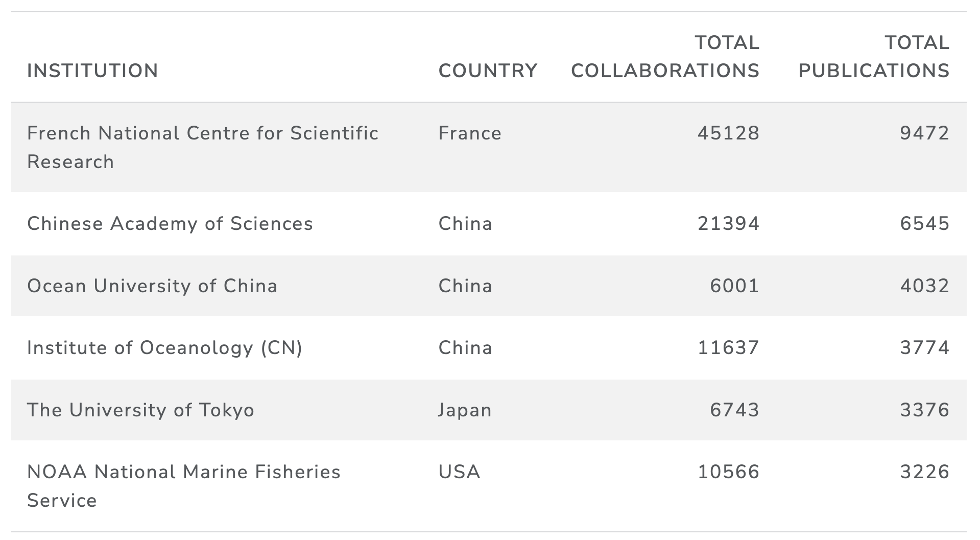The height and width of the screenshot is (540, 980).
Task: Select NOAA National Marine Fisheries Service
Action: [184, 486]
